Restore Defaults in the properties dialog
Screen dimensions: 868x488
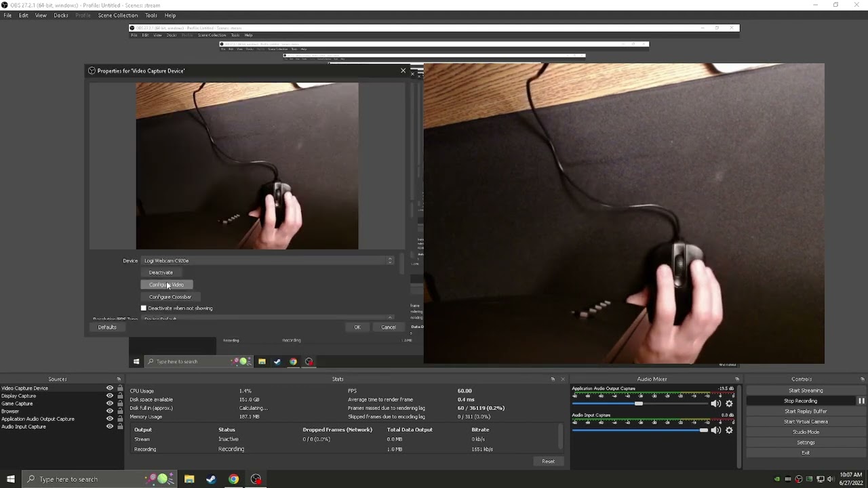point(107,327)
